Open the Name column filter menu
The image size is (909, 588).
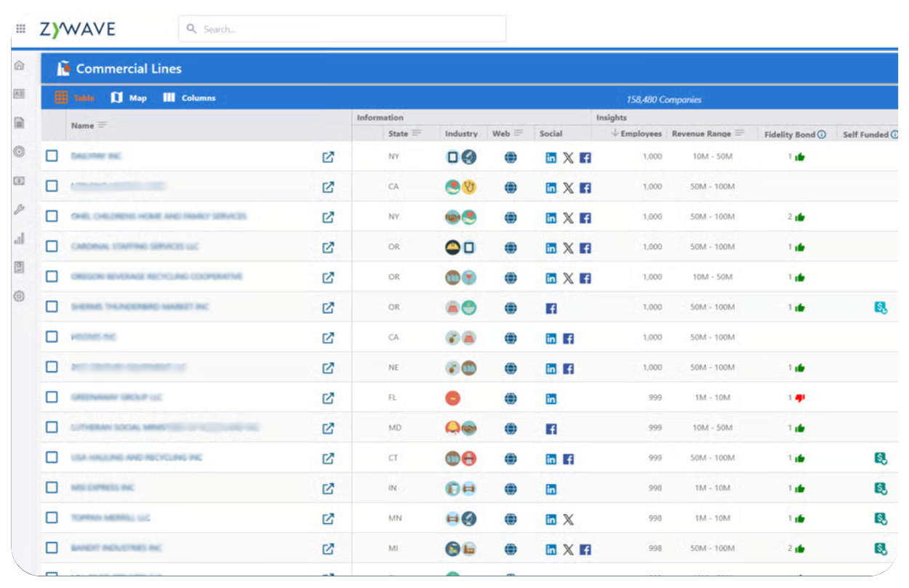pos(103,125)
